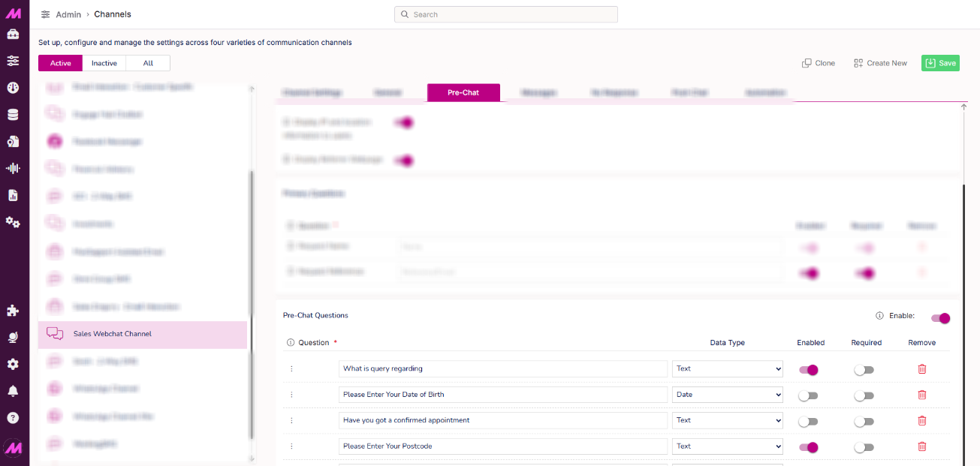This screenshot has height=466, width=980.
Task: Toggle Required for 'What is query regarding'
Action: coord(864,370)
